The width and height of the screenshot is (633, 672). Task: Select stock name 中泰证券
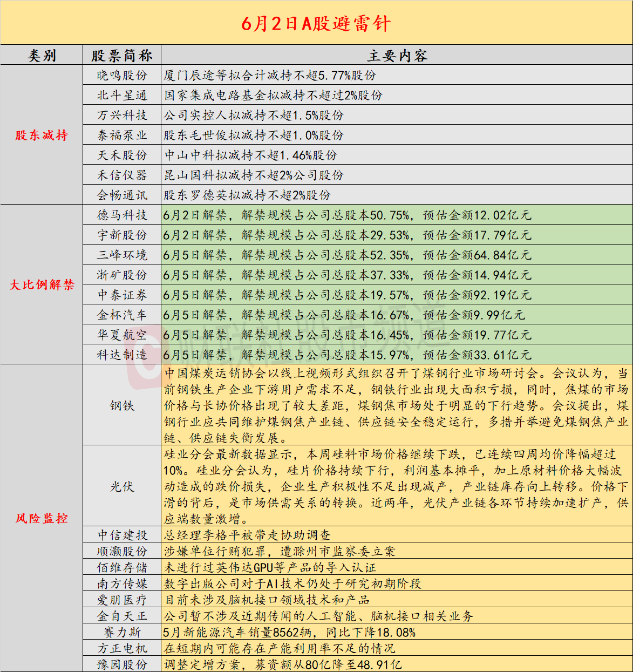(122, 295)
